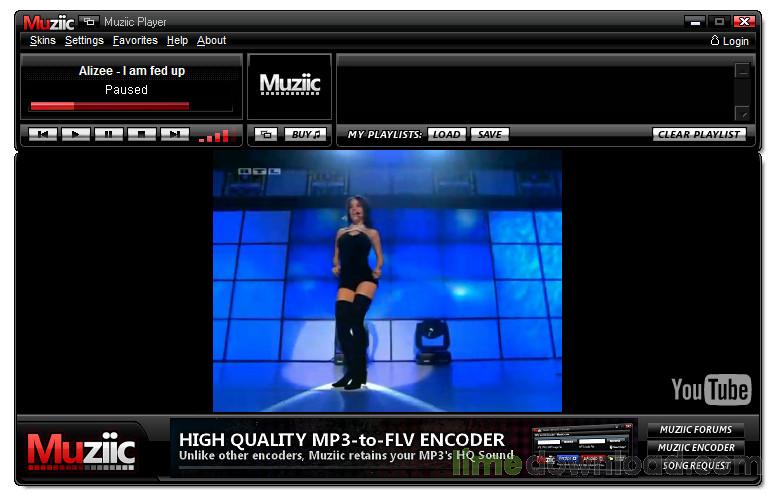
Task: Open the MUZIIC FORUMS button
Action: 695,430
